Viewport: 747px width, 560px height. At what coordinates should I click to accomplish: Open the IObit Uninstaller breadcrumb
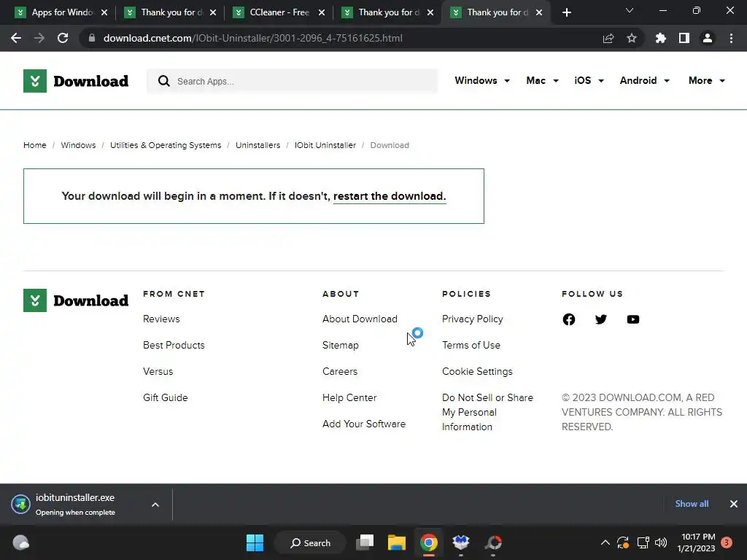[x=325, y=145]
